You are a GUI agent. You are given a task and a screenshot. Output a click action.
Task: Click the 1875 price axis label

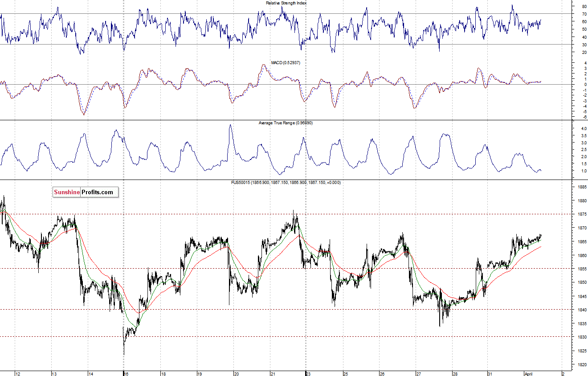[582, 214]
